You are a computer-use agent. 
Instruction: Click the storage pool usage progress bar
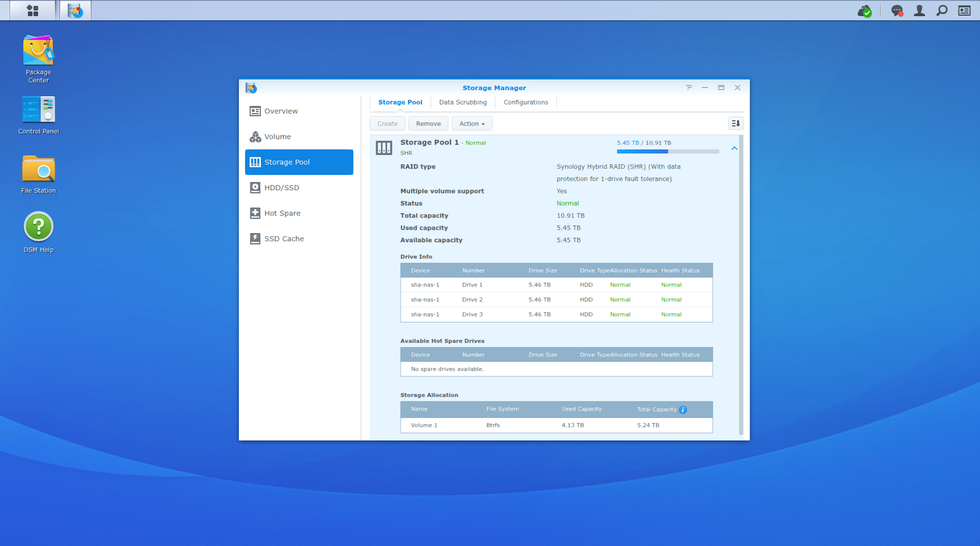pos(668,151)
